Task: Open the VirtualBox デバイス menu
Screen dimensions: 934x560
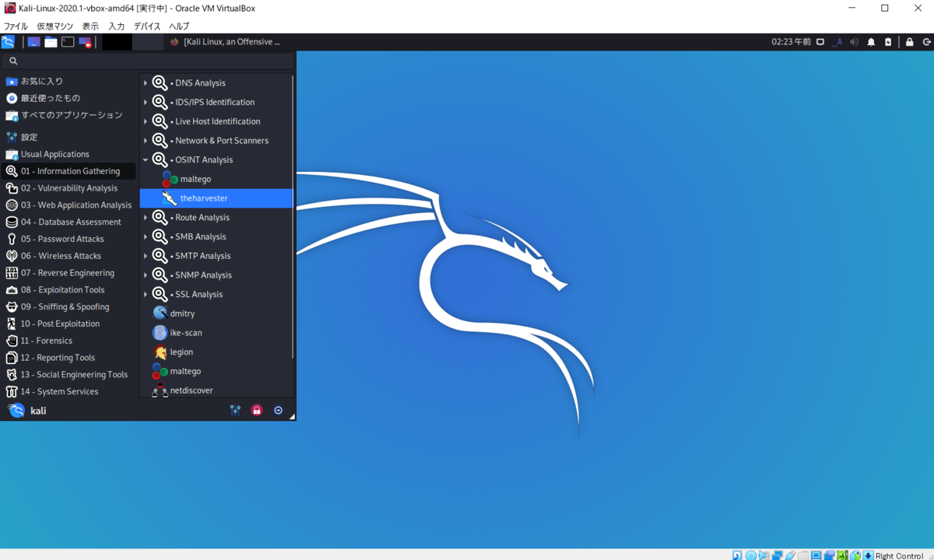Action: [x=147, y=26]
